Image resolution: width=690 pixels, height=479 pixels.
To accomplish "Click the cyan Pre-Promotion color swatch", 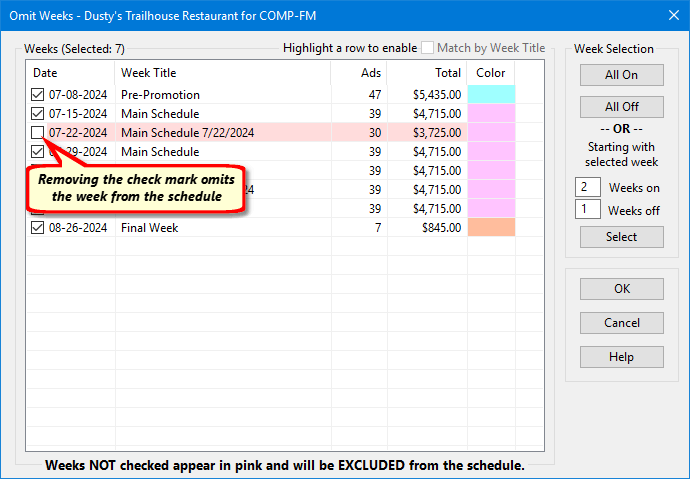I will coord(491,95).
